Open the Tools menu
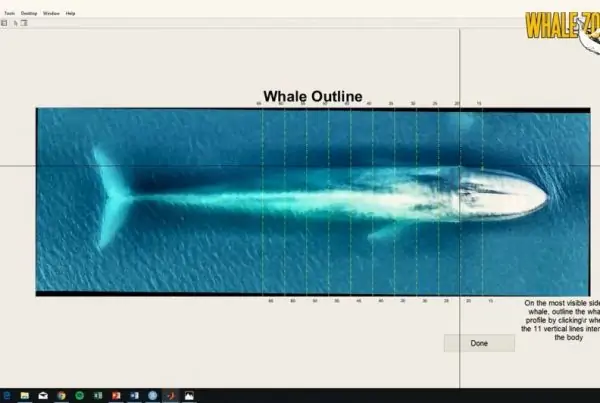Viewport: 600px width, 403px height. 9,13
